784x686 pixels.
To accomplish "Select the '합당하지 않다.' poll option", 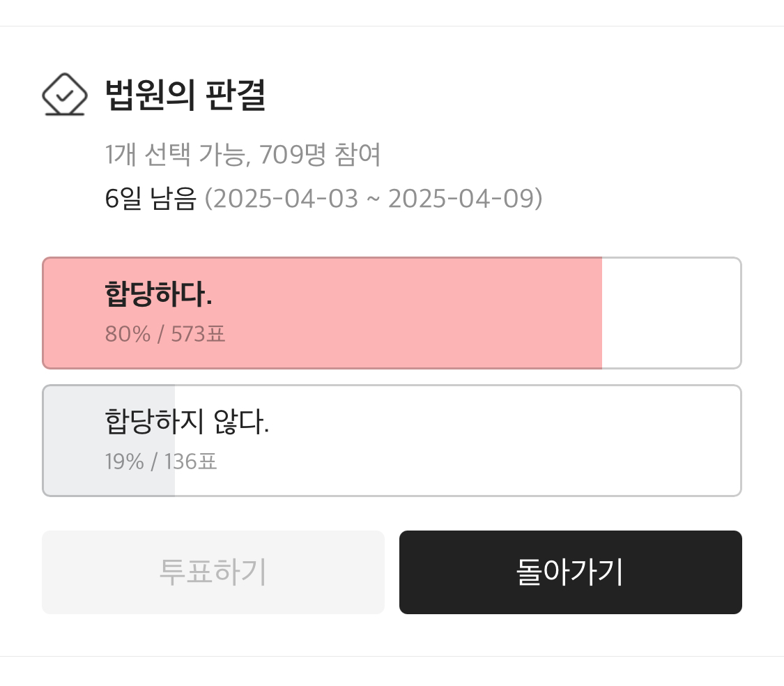I will pos(392,441).
